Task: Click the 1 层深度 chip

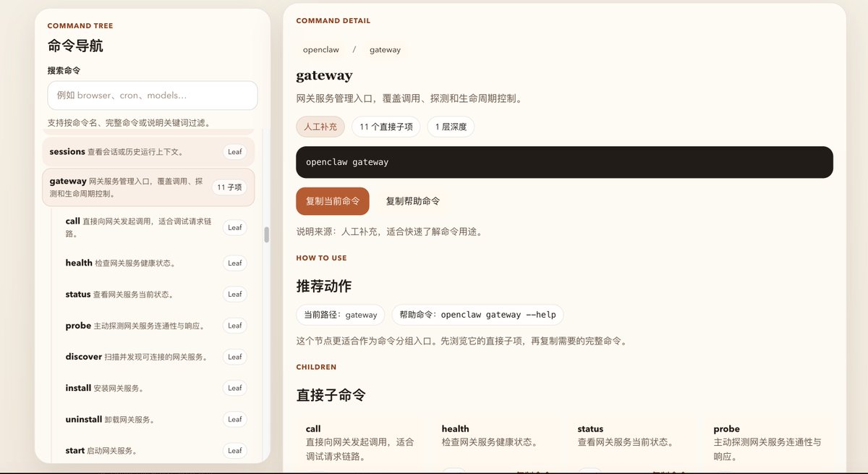Action: (451, 127)
